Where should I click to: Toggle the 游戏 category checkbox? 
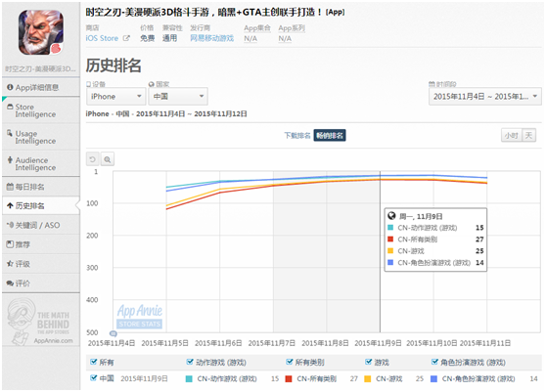click(369, 362)
